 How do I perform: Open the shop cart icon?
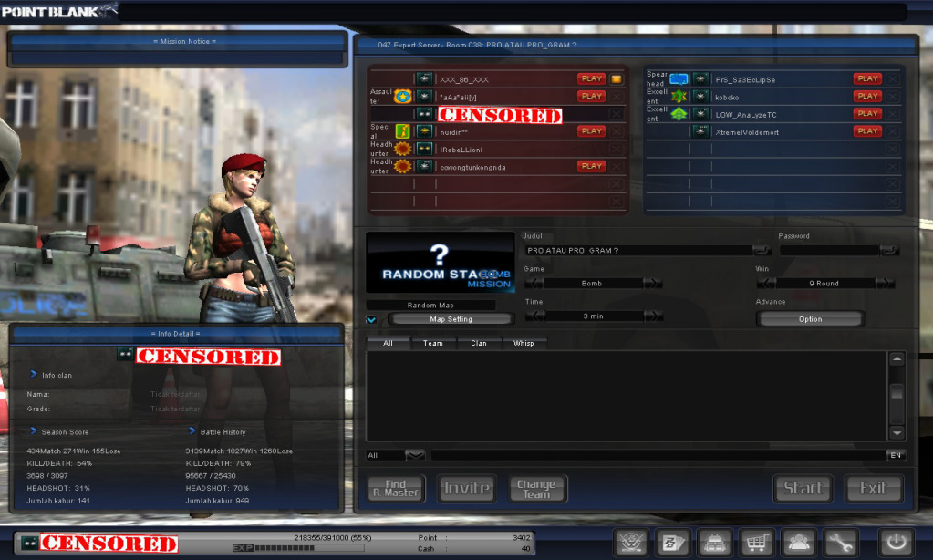756,542
